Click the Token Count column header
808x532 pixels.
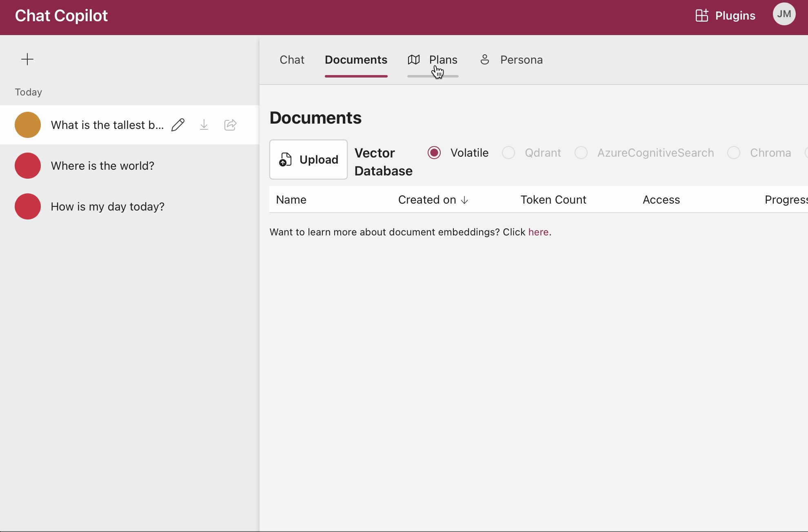[x=553, y=199]
